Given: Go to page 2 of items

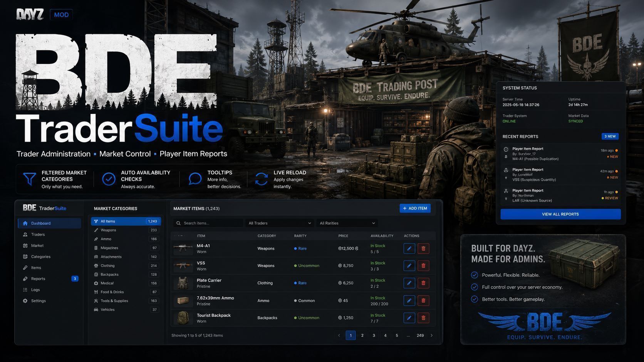Looking at the screenshot, I should (362, 335).
